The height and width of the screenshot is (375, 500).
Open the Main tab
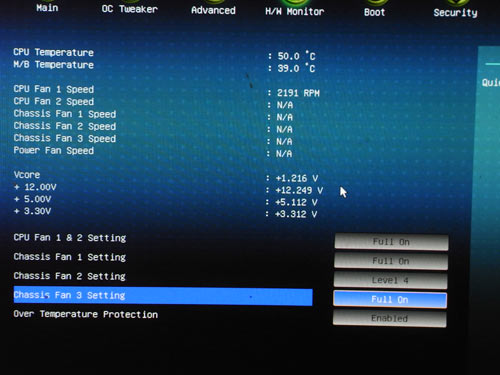[47, 8]
